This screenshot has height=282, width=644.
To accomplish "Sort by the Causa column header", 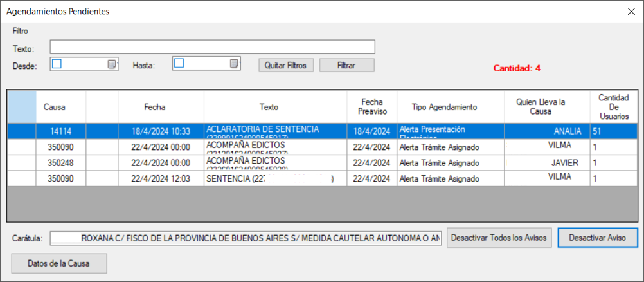I will 54,106.
